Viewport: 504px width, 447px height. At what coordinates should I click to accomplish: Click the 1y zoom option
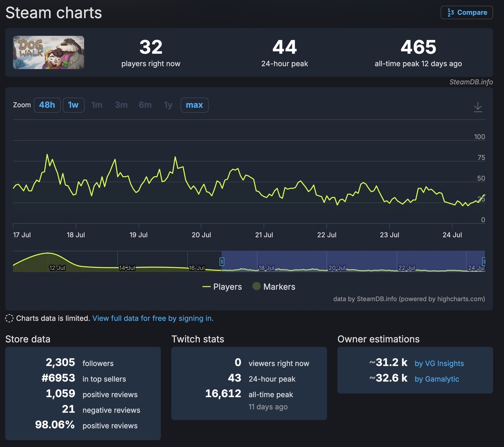point(168,105)
